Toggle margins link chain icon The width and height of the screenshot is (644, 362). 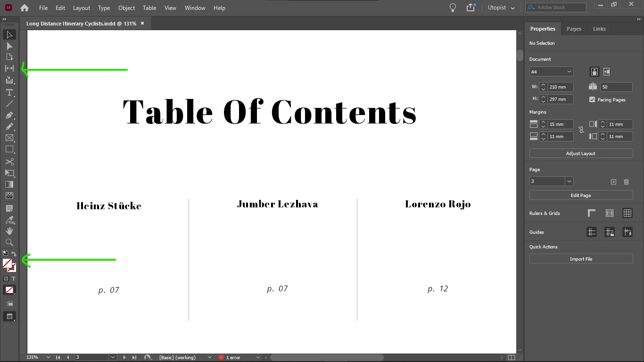(581, 130)
